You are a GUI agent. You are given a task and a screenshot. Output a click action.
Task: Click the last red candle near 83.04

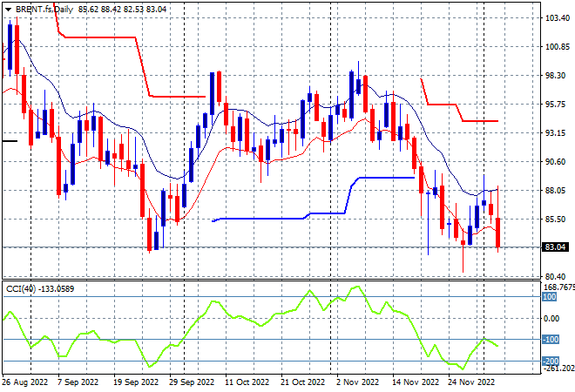498,233
